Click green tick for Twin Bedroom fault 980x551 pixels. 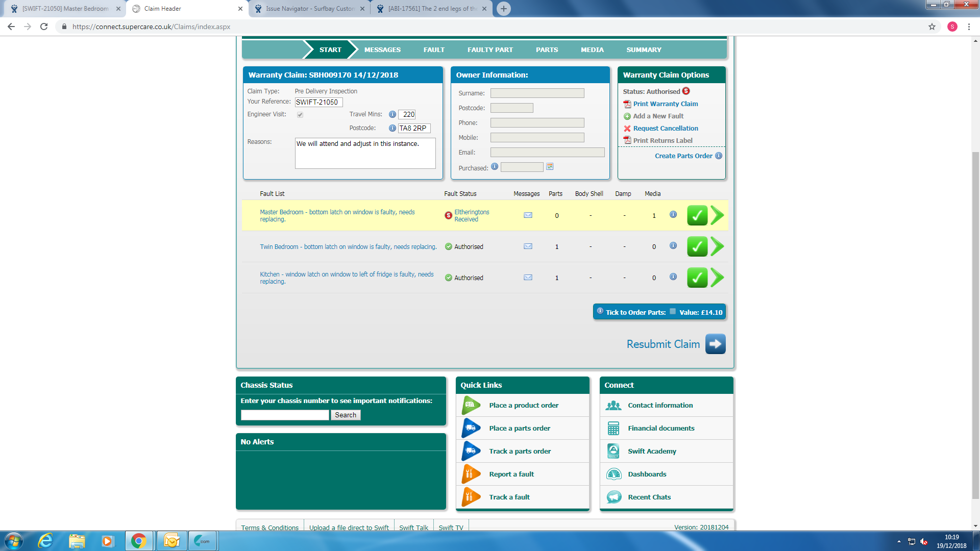(x=697, y=247)
